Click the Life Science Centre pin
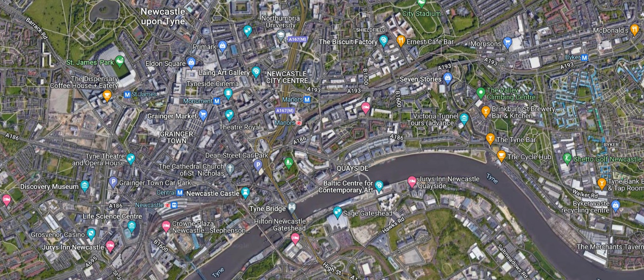The image size is (644, 280). point(131,226)
